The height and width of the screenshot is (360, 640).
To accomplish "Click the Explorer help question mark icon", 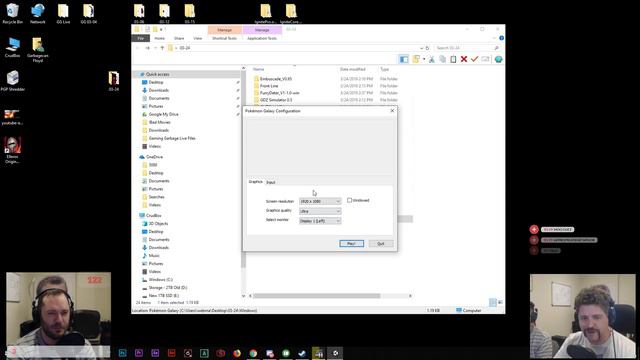I will coord(501,38).
